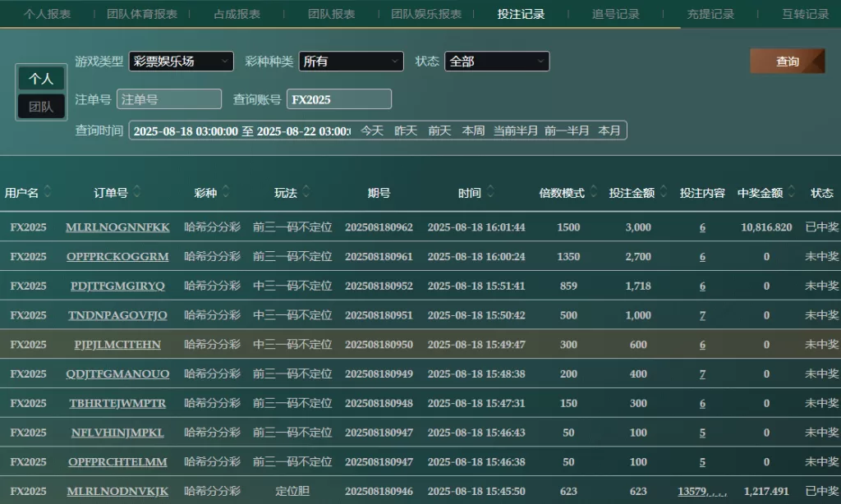The width and height of the screenshot is (841, 504).
Task: Open 彩种种类 dropdown showing 所有
Action: tap(352, 61)
